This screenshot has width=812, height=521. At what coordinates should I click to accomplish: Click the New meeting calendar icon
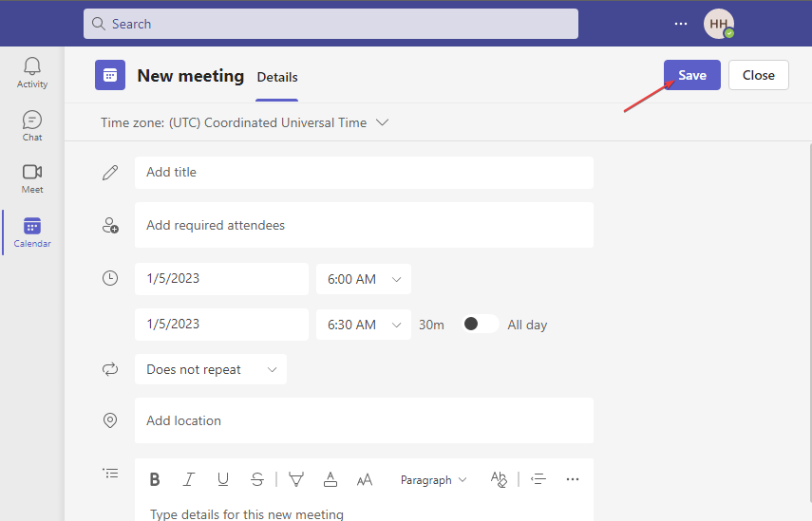110,75
